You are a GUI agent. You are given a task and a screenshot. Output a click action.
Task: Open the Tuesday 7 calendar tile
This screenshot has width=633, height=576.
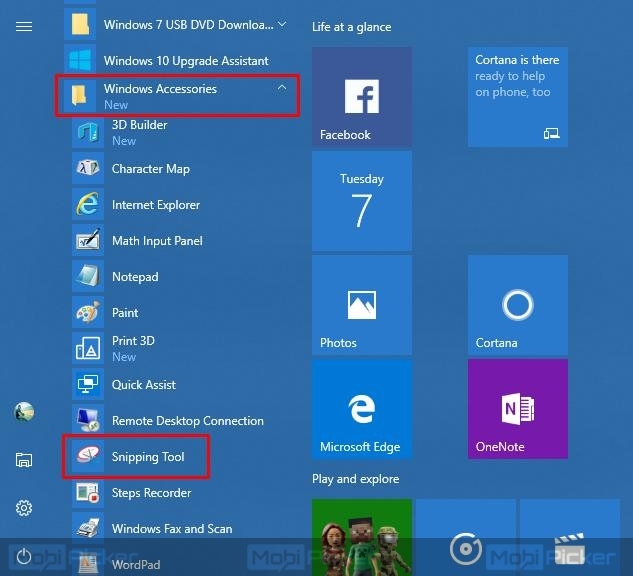(x=361, y=201)
